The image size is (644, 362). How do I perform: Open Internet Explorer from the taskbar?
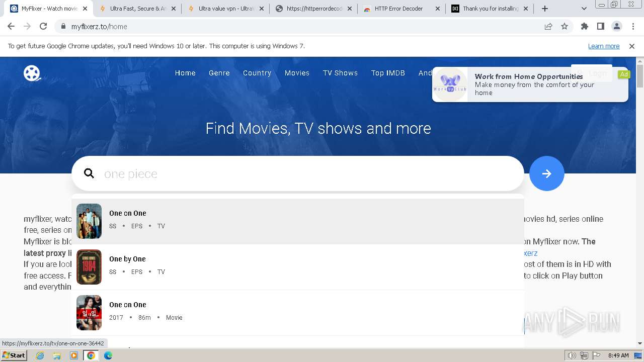click(40, 355)
